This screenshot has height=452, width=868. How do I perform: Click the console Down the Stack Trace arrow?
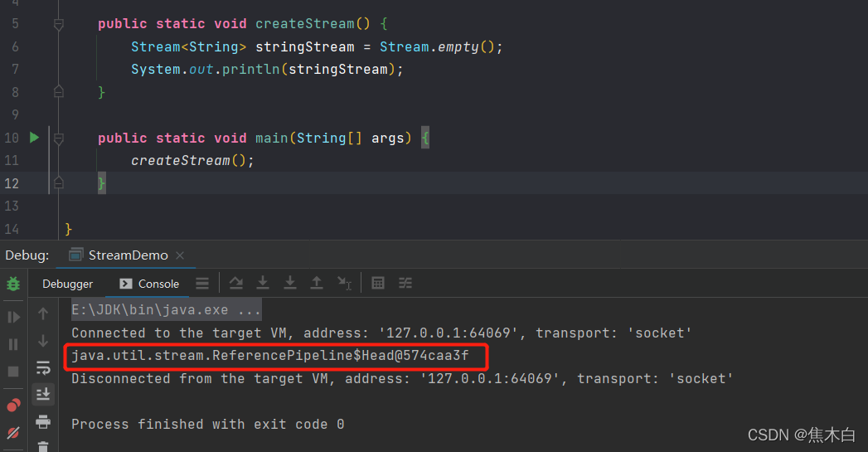(x=43, y=341)
